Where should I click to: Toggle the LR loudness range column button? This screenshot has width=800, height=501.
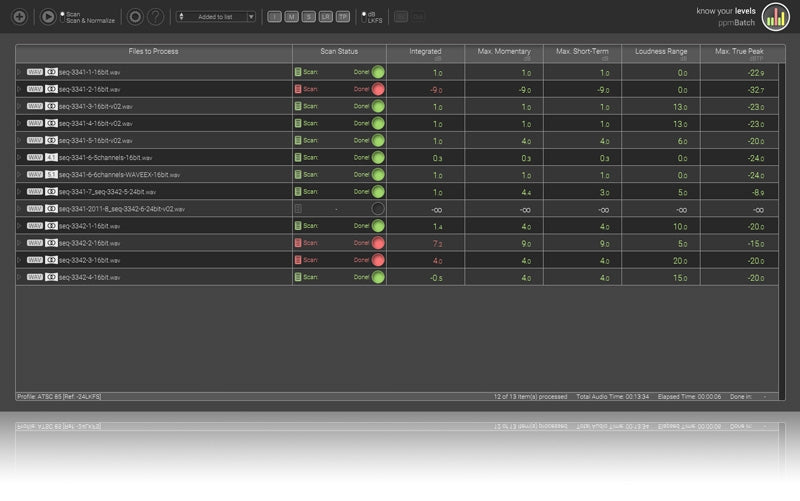(x=326, y=17)
